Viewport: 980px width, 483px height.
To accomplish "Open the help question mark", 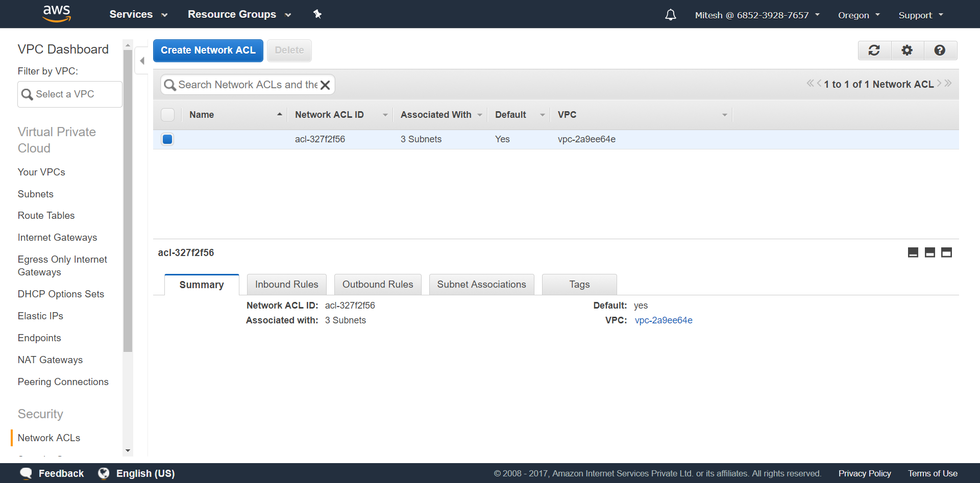I will [940, 50].
